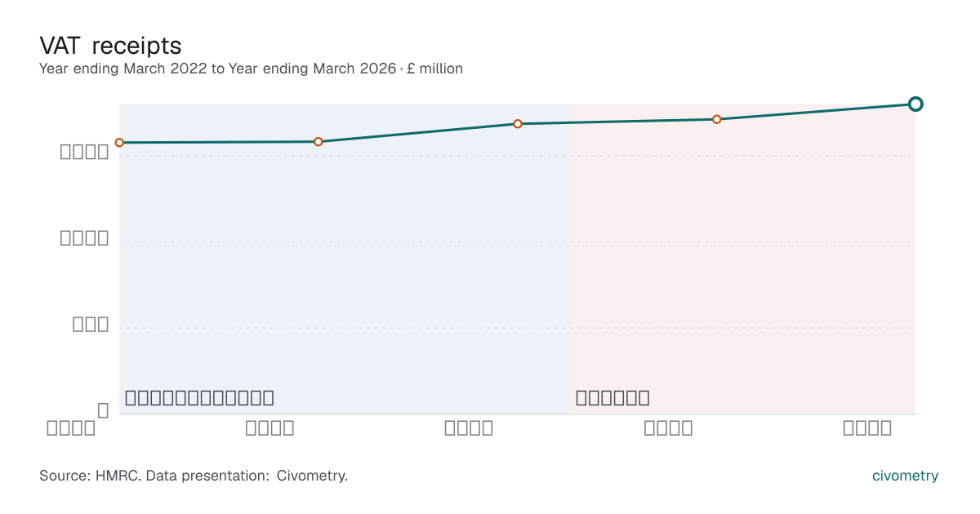
Task: Select the year ending March 2023 data point
Action: (318, 142)
